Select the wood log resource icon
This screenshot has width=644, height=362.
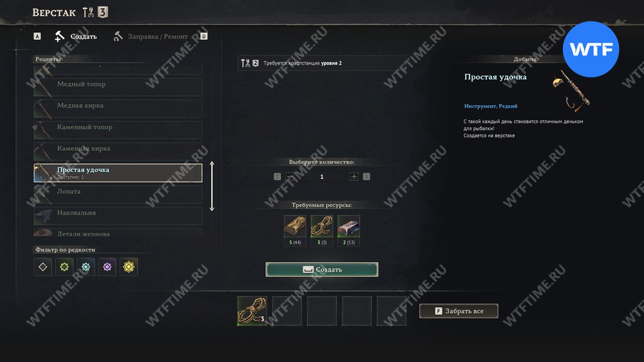[295, 226]
